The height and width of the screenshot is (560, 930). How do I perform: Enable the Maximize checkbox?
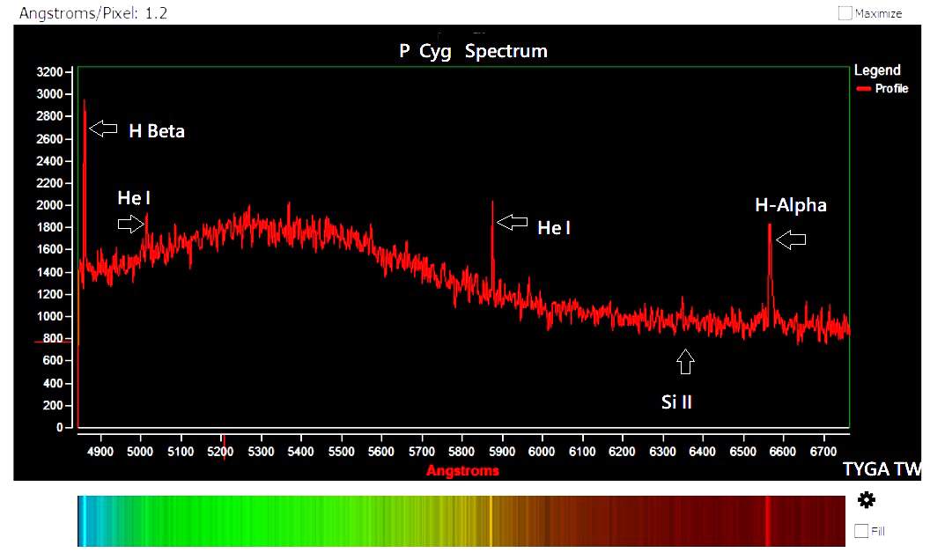pyautogui.click(x=845, y=13)
